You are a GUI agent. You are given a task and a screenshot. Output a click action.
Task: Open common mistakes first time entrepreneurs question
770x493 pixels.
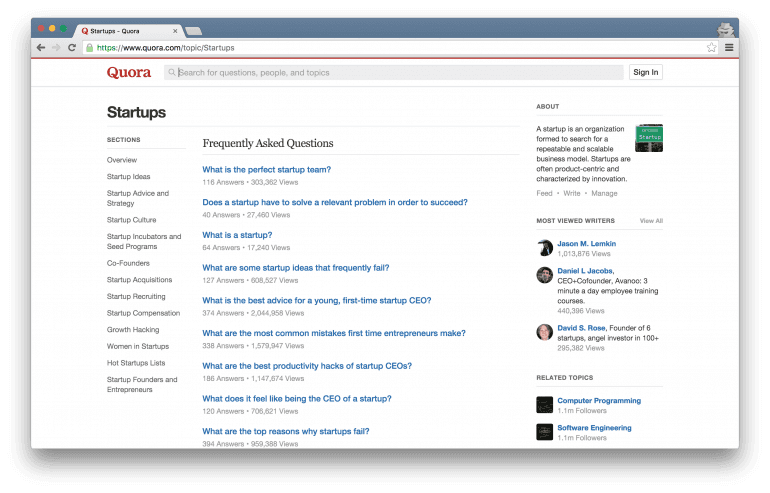[x=334, y=333]
